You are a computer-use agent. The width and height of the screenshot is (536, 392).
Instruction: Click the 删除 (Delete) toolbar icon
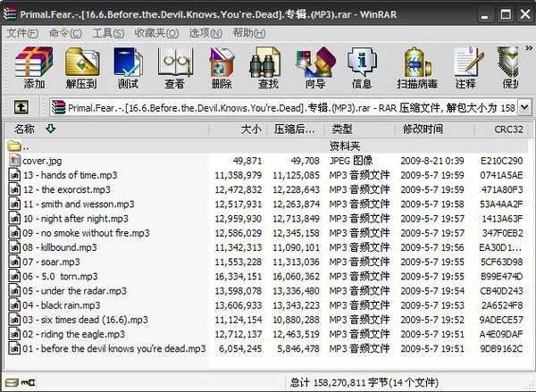tap(222, 68)
